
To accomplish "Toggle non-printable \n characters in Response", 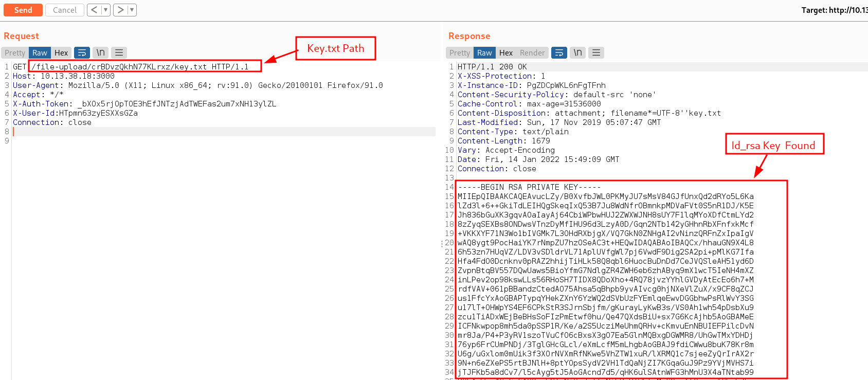I will pos(578,52).
